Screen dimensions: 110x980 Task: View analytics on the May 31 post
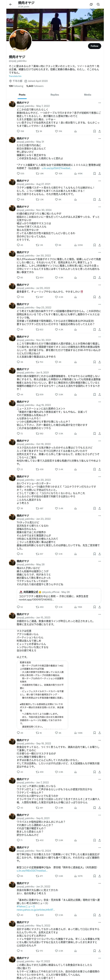79,173
